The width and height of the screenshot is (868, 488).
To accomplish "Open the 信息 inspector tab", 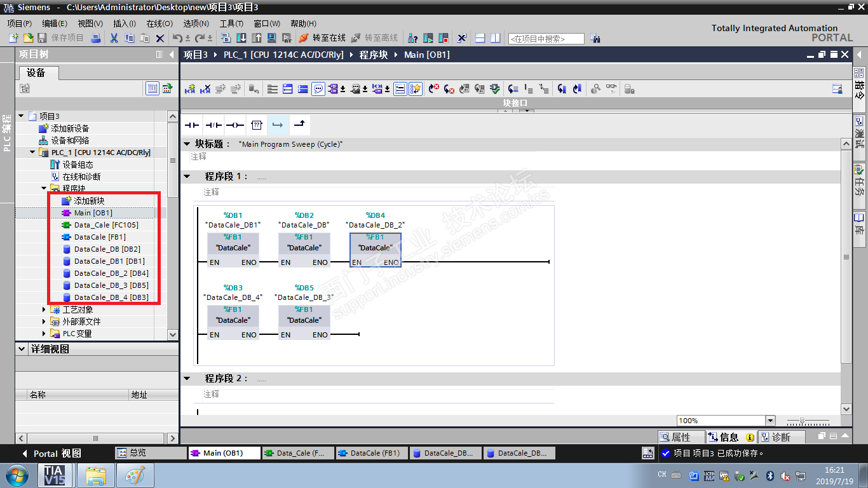I will tap(730, 437).
